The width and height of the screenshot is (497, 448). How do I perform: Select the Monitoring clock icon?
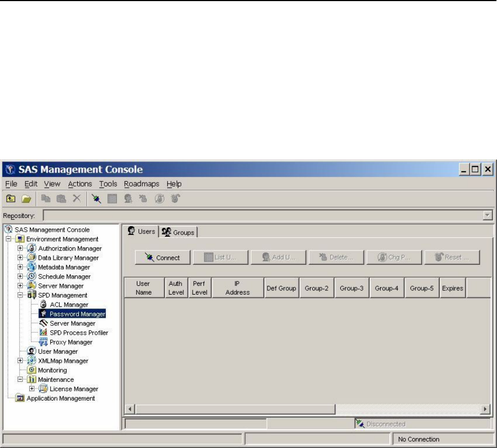point(31,370)
